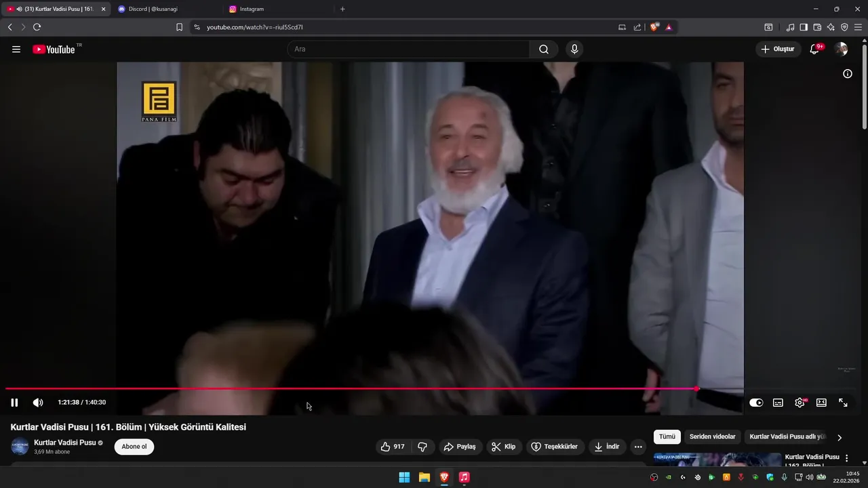868x488 pixels.
Task: Dislike the video
Action: pos(422,447)
